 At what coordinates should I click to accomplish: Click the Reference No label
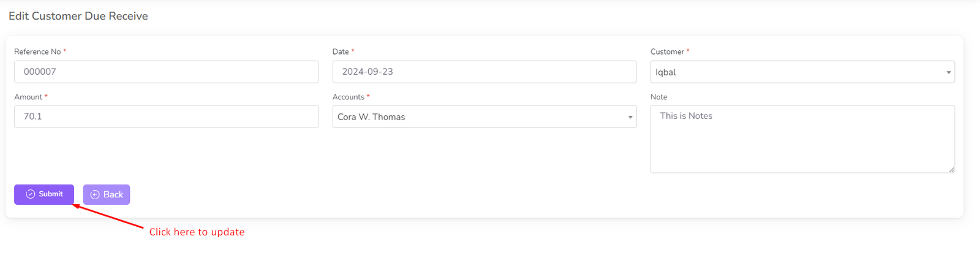point(37,52)
